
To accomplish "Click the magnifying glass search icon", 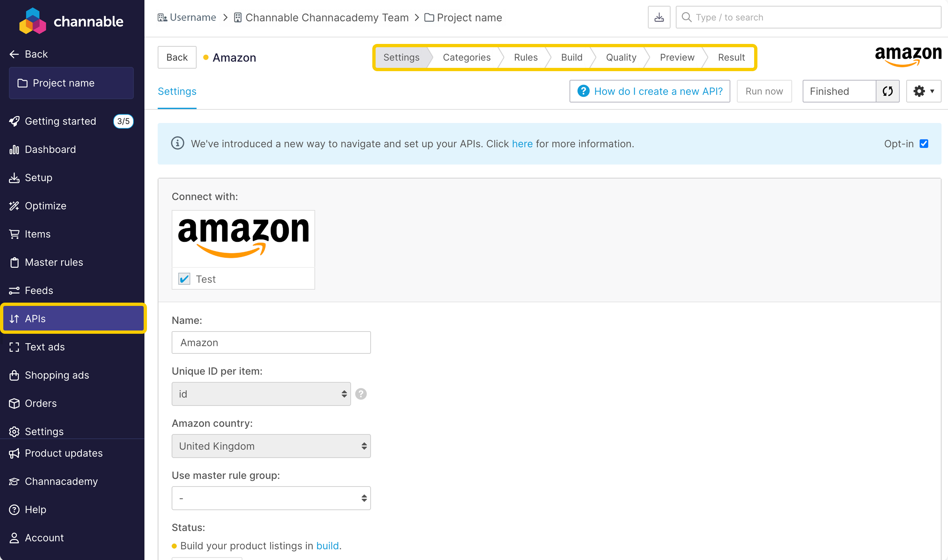I will tap(686, 17).
